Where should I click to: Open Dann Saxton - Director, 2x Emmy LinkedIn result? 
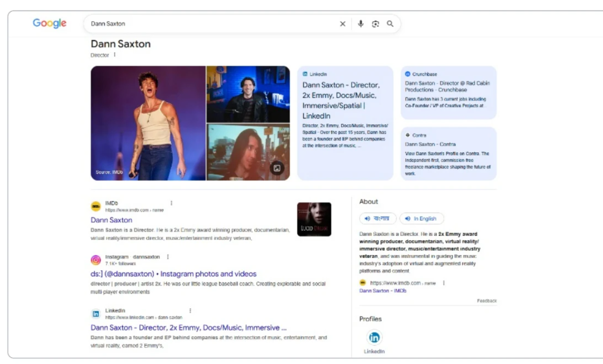[189, 328]
